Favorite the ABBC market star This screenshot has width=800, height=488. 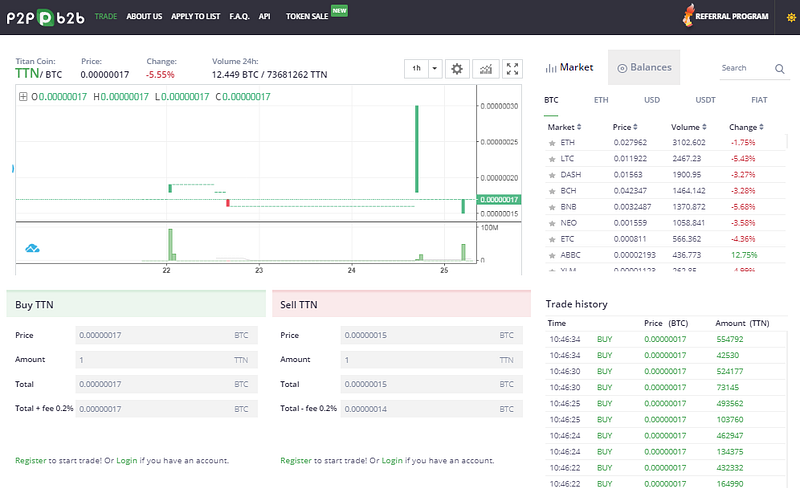552,256
